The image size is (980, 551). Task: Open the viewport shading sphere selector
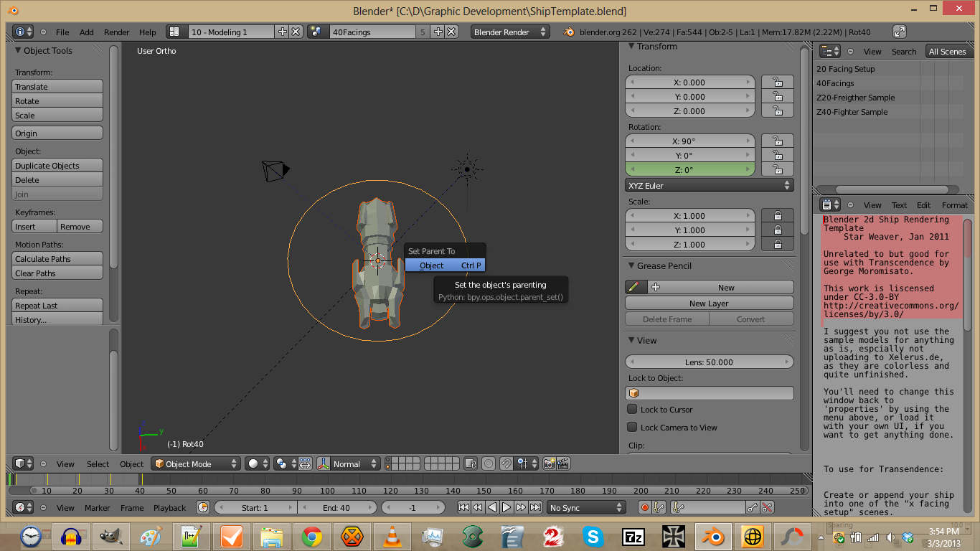[257, 463]
